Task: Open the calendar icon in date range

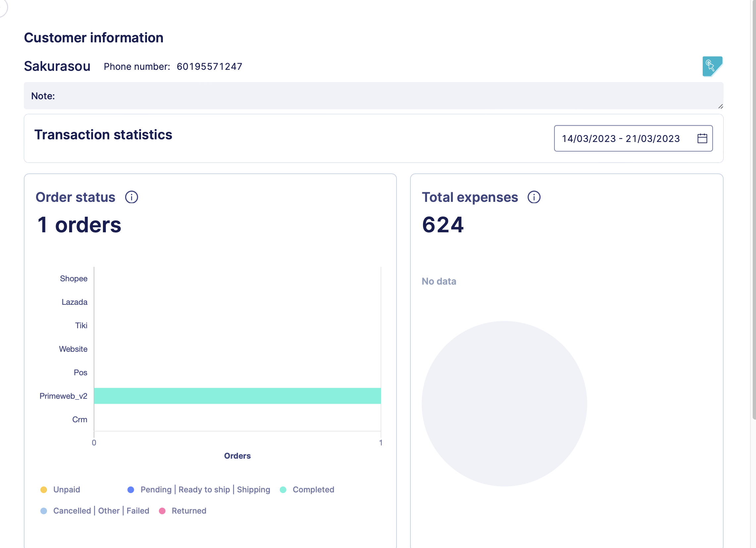Action: point(702,138)
